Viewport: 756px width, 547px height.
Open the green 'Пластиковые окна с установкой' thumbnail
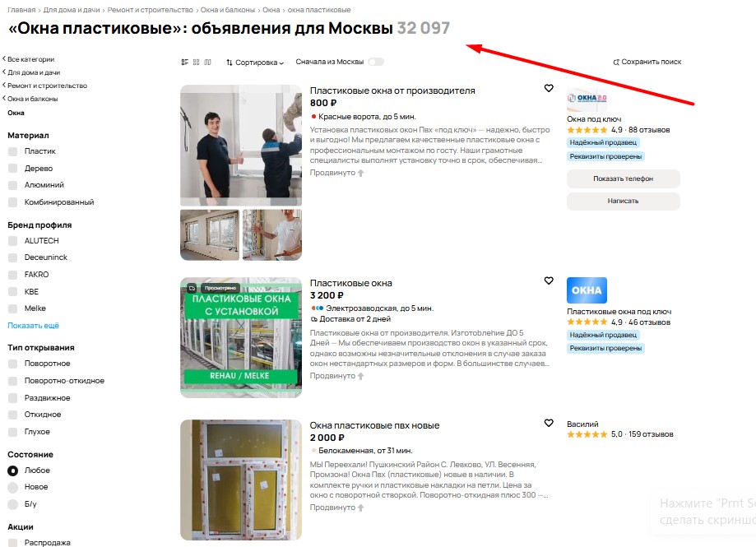(241, 337)
